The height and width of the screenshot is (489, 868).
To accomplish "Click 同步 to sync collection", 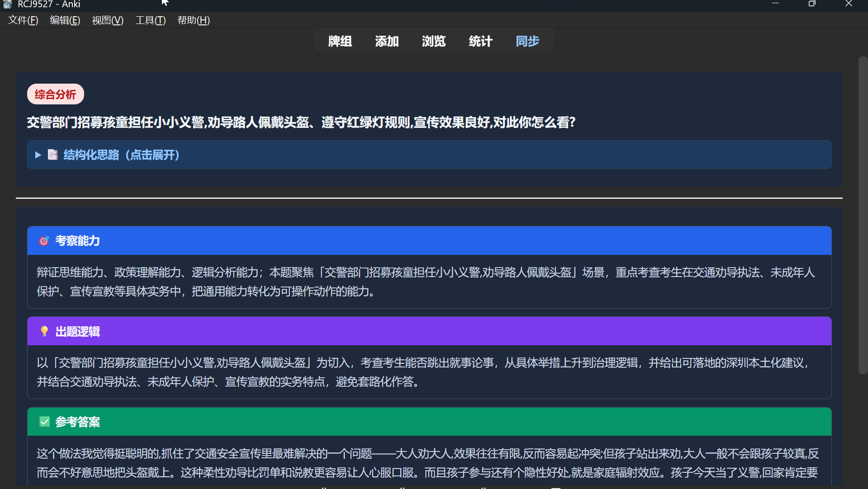I will [x=528, y=41].
